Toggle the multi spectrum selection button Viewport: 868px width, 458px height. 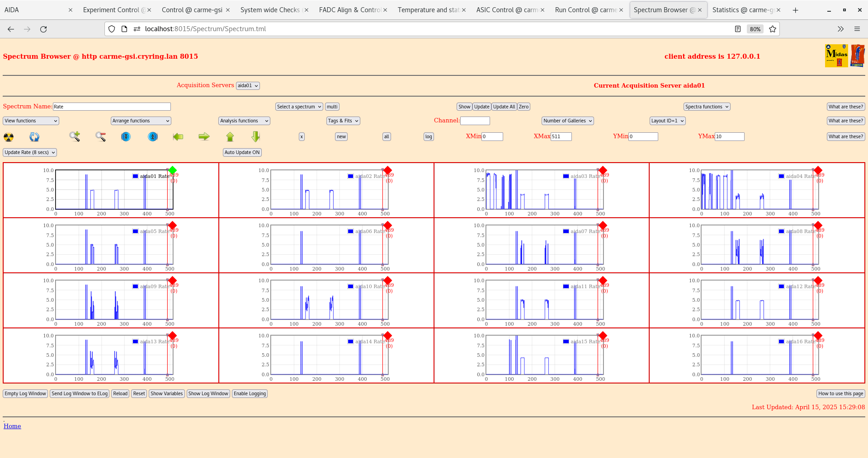tap(332, 107)
